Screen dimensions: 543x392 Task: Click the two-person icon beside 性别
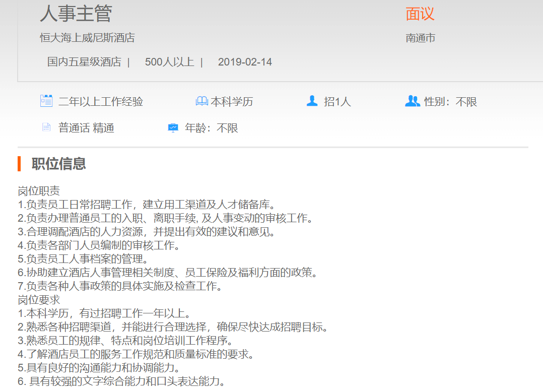point(412,101)
